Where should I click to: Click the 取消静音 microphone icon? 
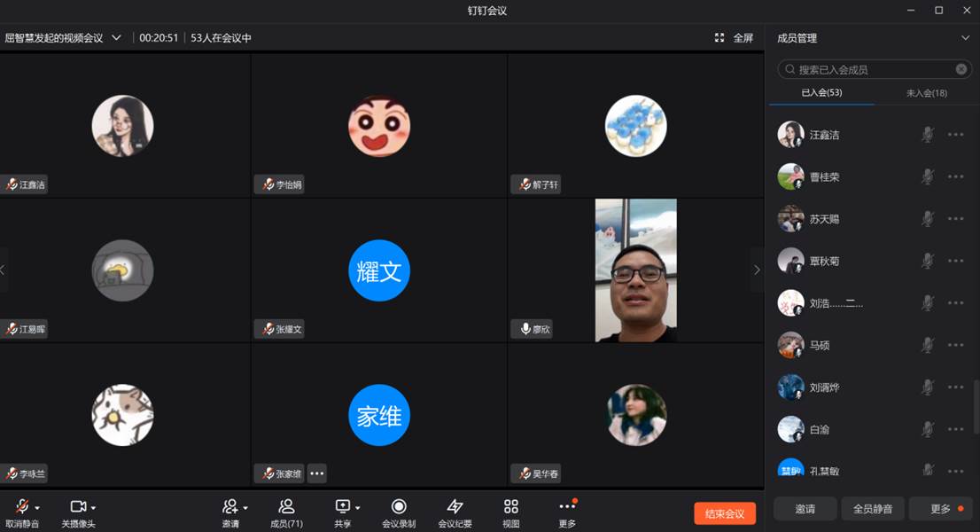click(22, 506)
